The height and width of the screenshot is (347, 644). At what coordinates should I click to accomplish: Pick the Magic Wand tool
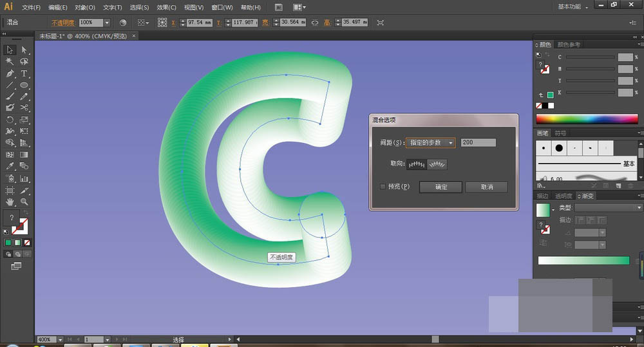tap(10, 62)
